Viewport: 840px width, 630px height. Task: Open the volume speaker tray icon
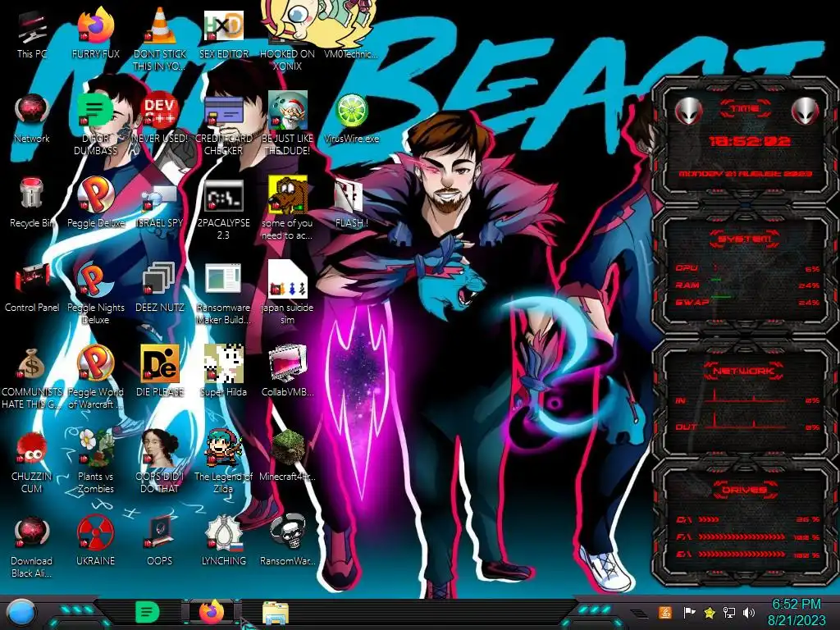(x=749, y=612)
